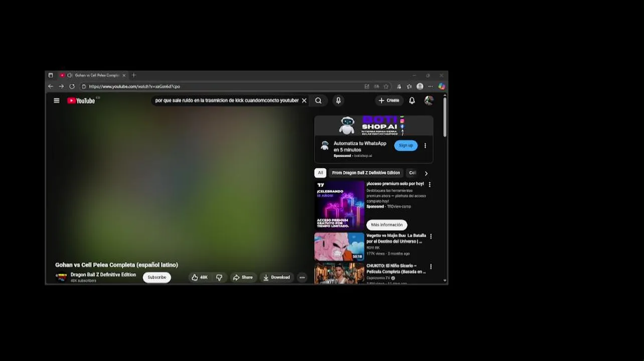Click the YouTube search input field
The image size is (644, 361).
pos(227,100)
